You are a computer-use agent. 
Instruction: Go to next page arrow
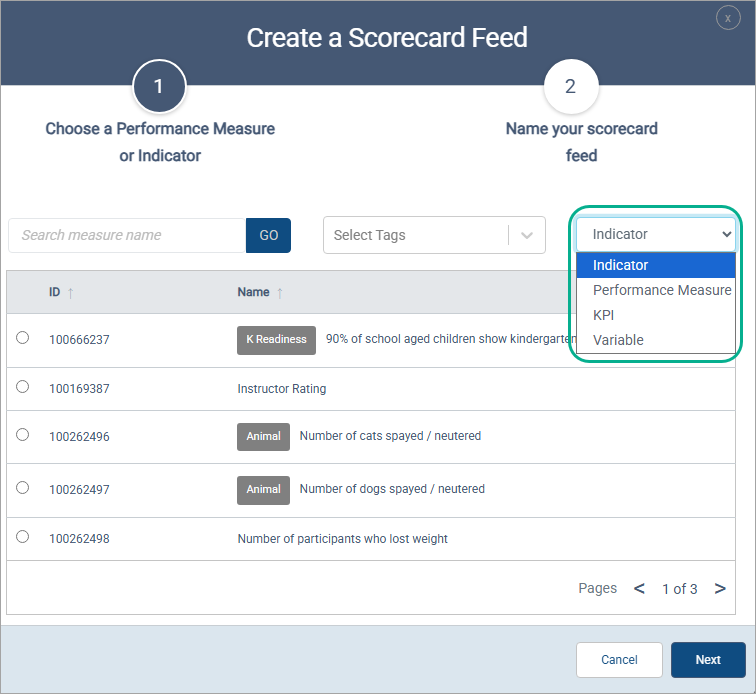[x=720, y=589]
